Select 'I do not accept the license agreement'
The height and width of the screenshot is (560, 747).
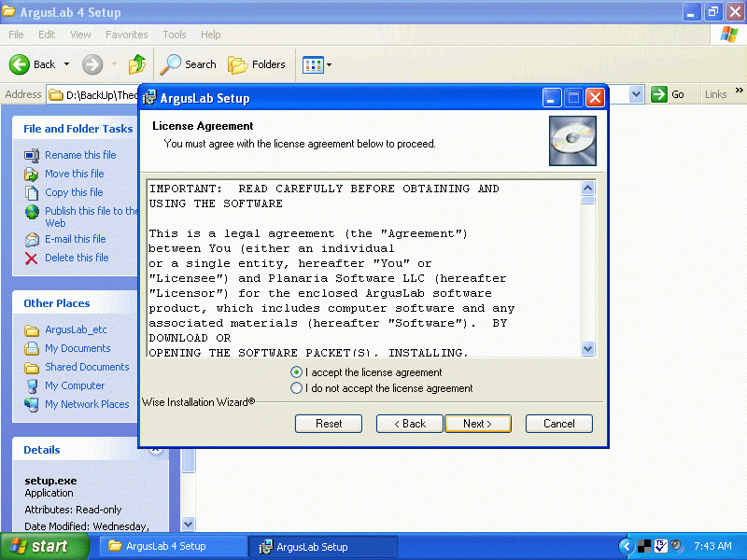tap(296, 388)
